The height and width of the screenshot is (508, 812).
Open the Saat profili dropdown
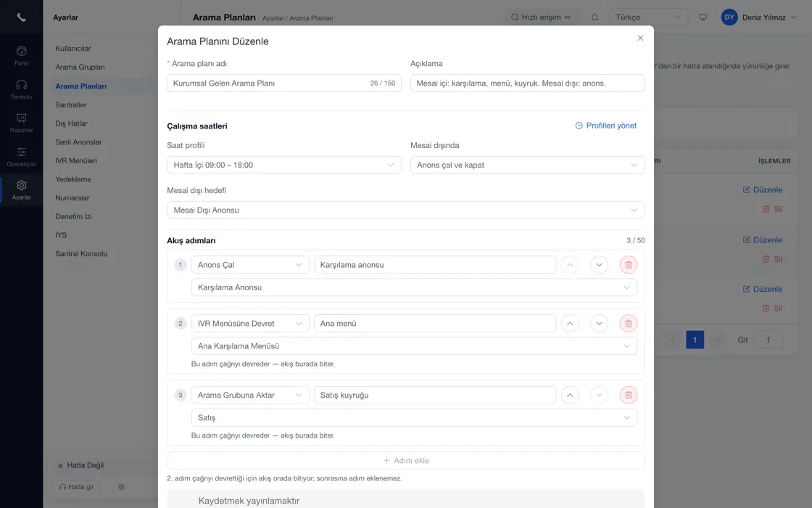point(283,165)
